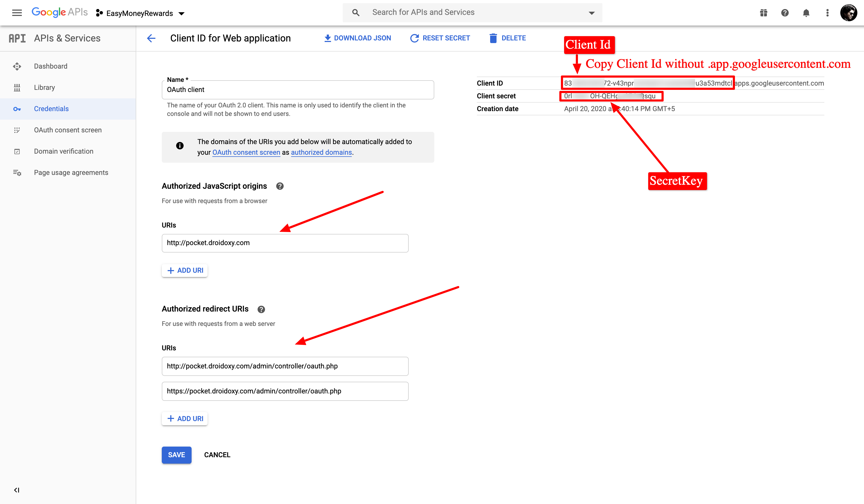Select the Credentials key icon in sidebar
The height and width of the screenshot is (504, 864).
click(x=17, y=109)
